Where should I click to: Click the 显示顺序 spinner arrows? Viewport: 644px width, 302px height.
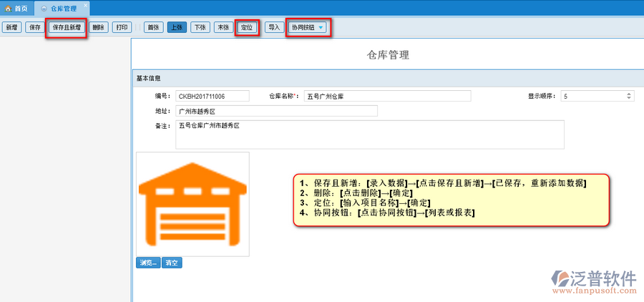point(629,96)
